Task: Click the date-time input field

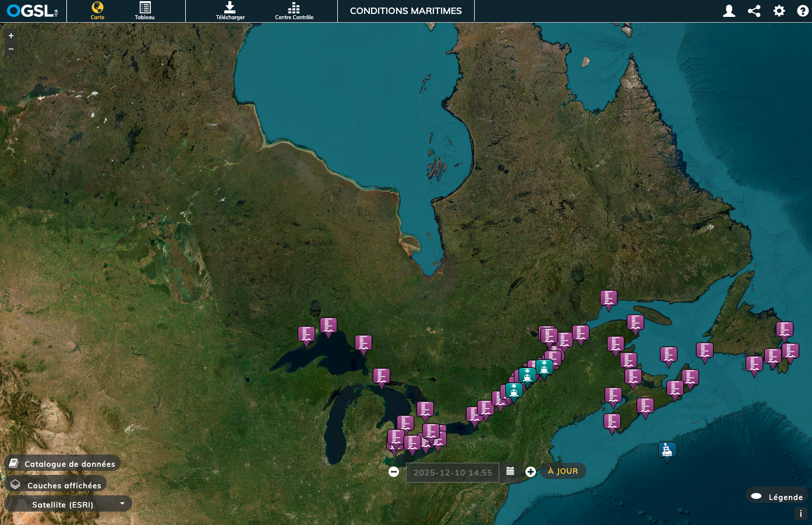Action: click(453, 473)
